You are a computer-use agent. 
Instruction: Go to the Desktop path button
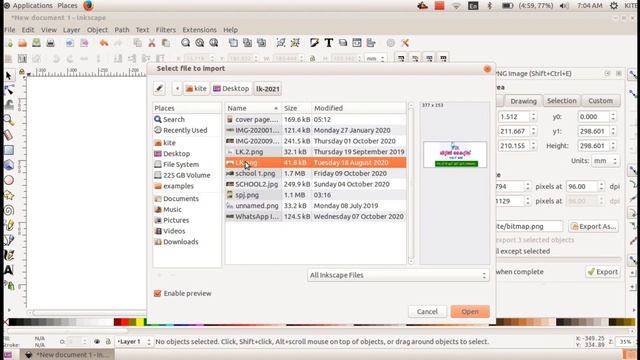(x=231, y=89)
